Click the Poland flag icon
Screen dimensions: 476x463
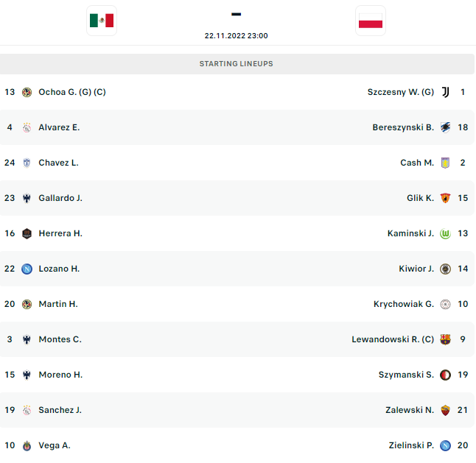click(x=370, y=21)
